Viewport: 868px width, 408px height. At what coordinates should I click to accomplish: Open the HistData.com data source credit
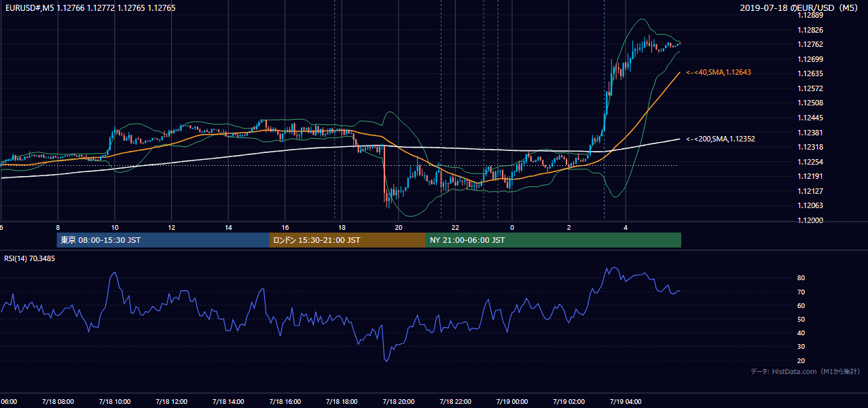[805, 371]
